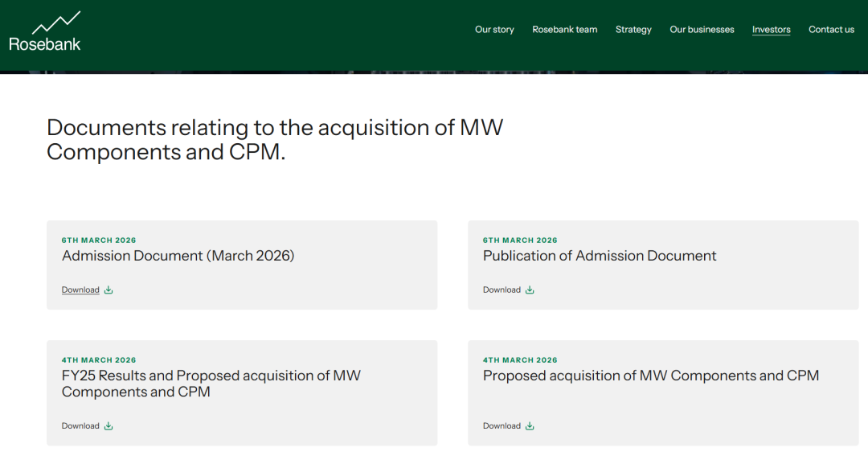The width and height of the screenshot is (868, 456).
Task: Click the 6TH MARCH 2026 date above Publication of Admission Document
Action: (520, 240)
